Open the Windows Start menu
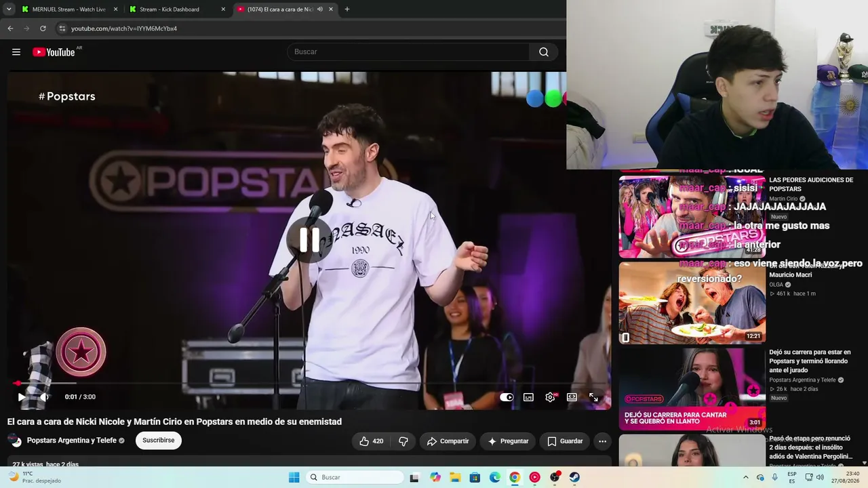The width and height of the screenshot is (868, 488). (294, 478)
